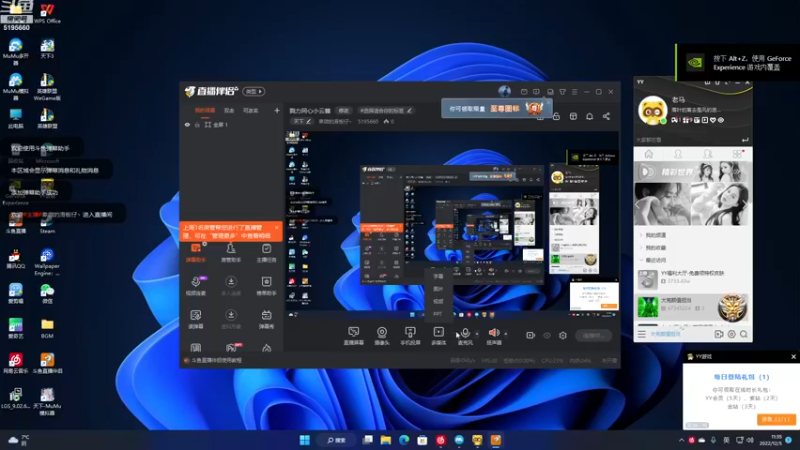
Task: Click the YY search magnifier icon
Action: [744, 334]
